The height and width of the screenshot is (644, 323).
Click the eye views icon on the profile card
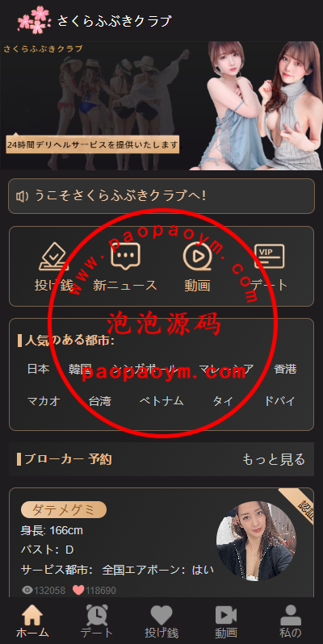27,590
